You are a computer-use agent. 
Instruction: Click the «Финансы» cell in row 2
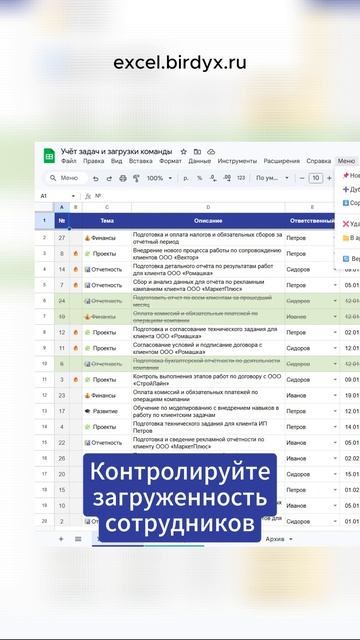(107, 238)
